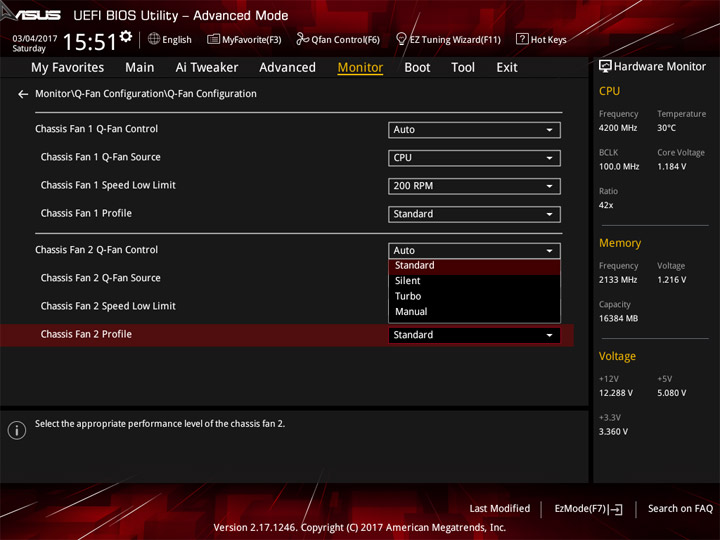This screenshot has height=540, width=720.
Task: Click the Chassis Fan 2 Q-Fan Source label
Action: tap(101, 278)
